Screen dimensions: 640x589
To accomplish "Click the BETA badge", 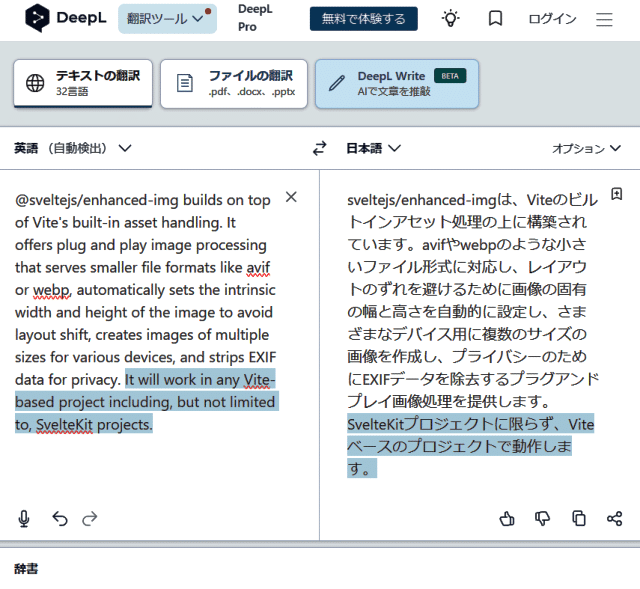I will tap(450, 76).
